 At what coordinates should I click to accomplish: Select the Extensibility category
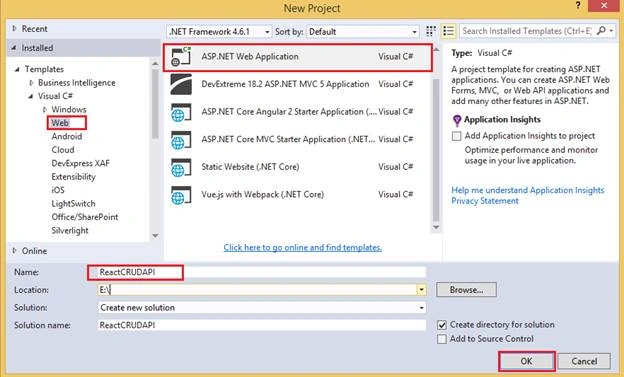click(73, 177)
